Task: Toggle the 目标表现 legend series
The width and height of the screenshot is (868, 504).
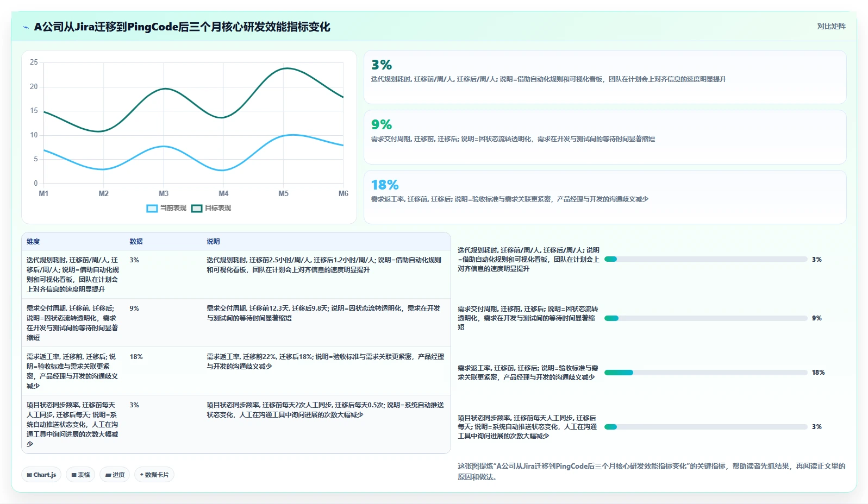Action: point(211,208)
